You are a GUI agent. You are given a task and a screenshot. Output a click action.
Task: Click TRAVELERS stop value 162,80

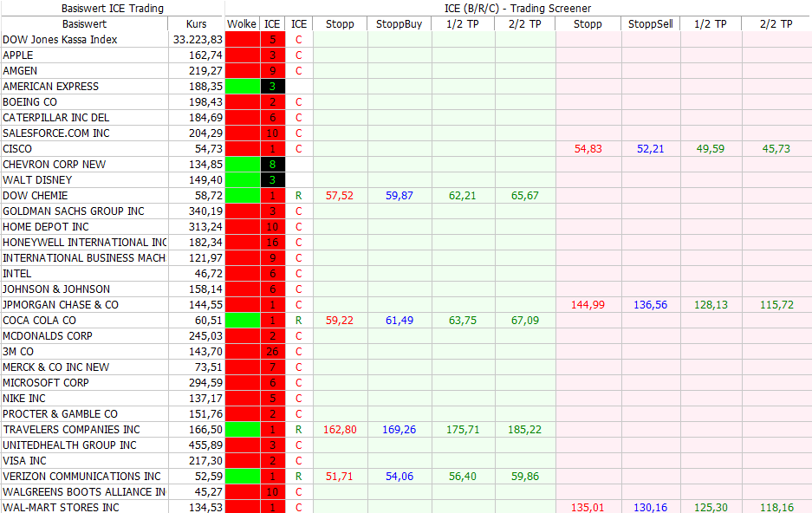tap(340, 429)
